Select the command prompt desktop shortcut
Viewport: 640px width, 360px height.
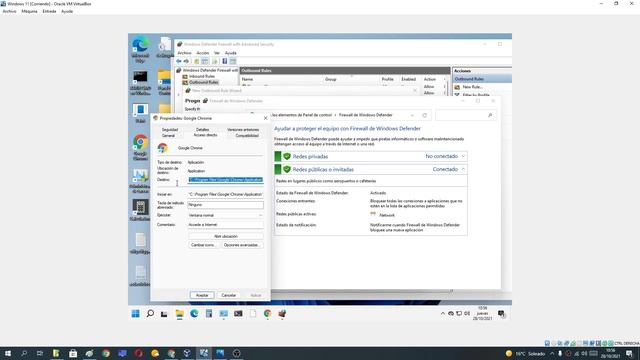pos(140,82)
